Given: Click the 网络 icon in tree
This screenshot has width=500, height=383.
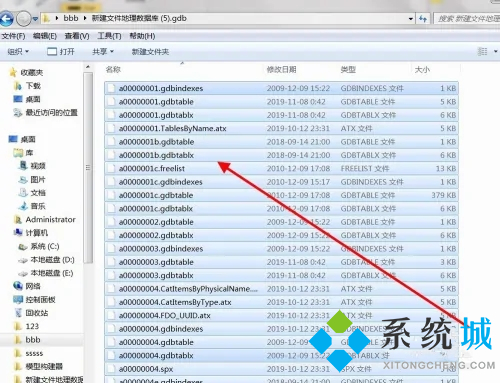Looking at the screenshot, I should (x=18, y=286).
